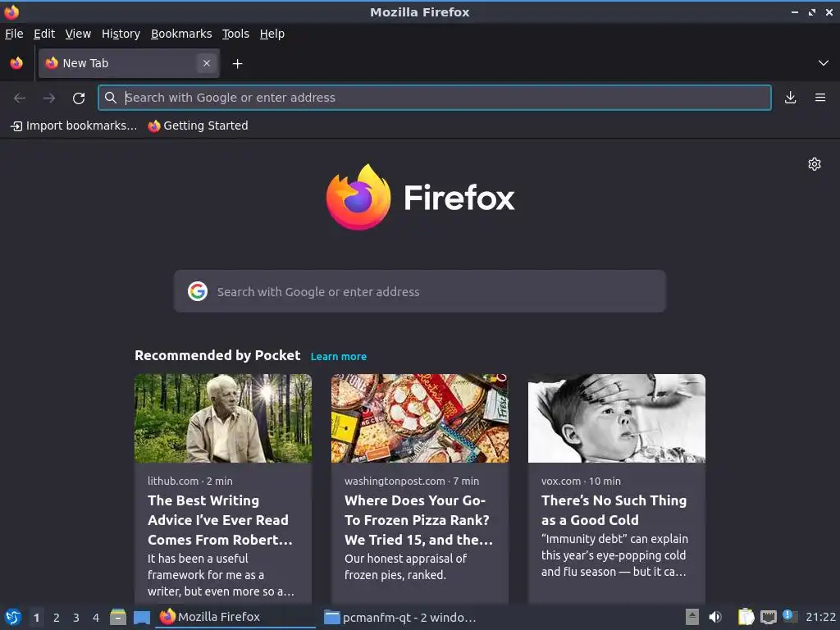The width and height of the screenshot is (840, 630).
Task: Open a new tab with plus button
Action: pyautogui.click(x=237, y=64)
